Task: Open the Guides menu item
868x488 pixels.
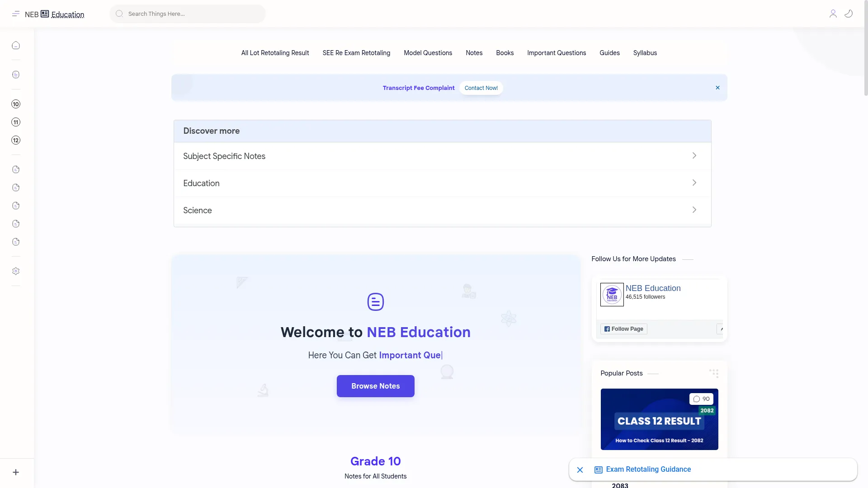Action: 609,53
